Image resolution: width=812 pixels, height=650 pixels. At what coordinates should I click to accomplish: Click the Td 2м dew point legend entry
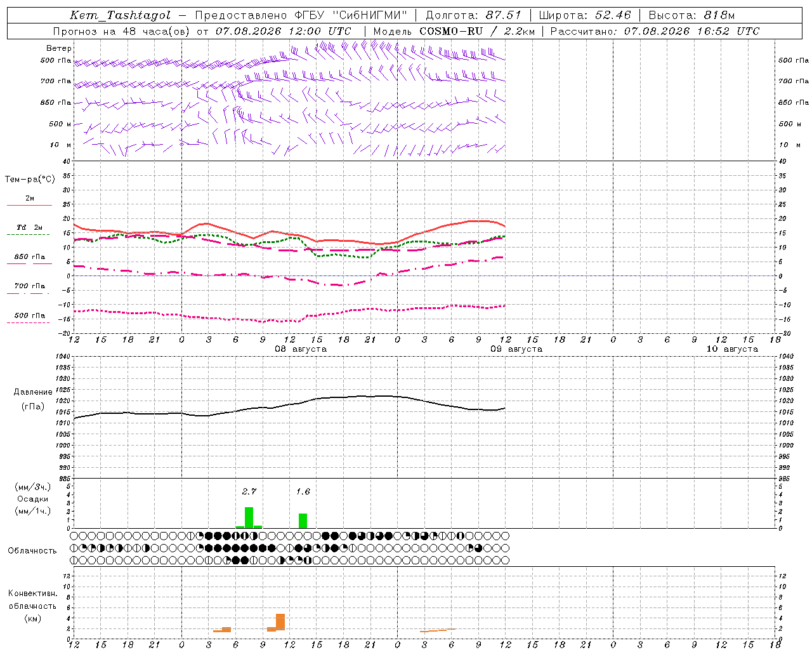[x=30, y=227]
